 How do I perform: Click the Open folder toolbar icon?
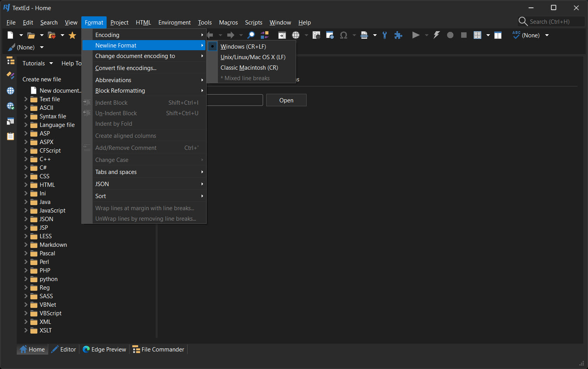(x=31, y=35)
